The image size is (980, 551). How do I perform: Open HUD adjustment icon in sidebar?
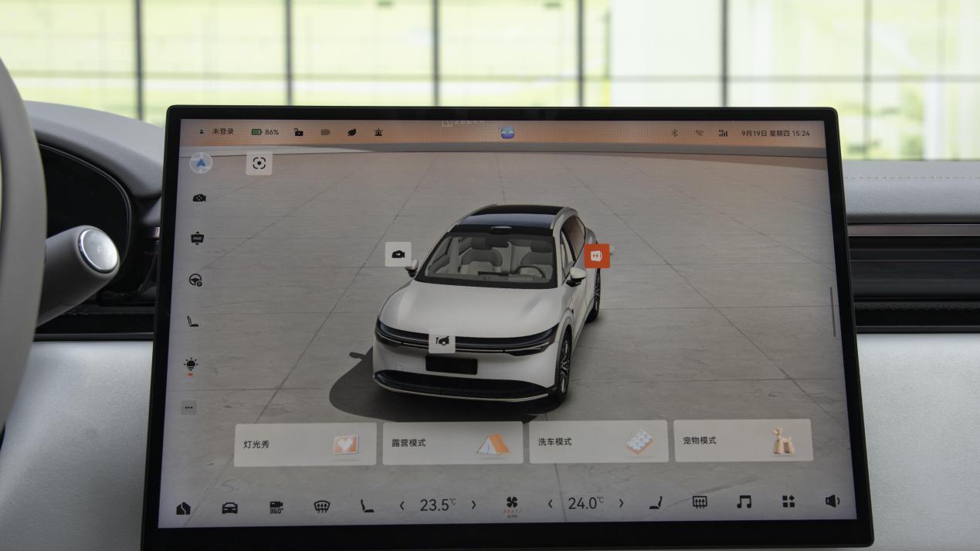point(197,239)
